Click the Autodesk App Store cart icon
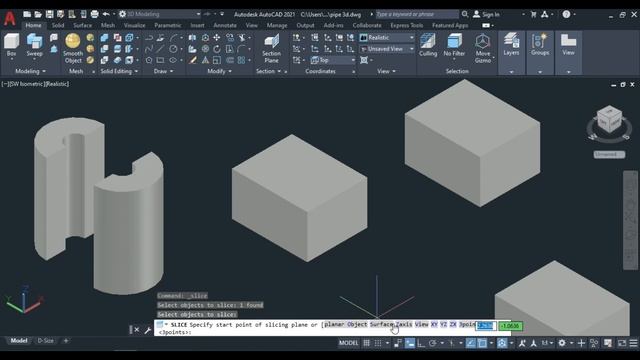The height and width of the screenshot is (360, 640). (x=533, y=14)
